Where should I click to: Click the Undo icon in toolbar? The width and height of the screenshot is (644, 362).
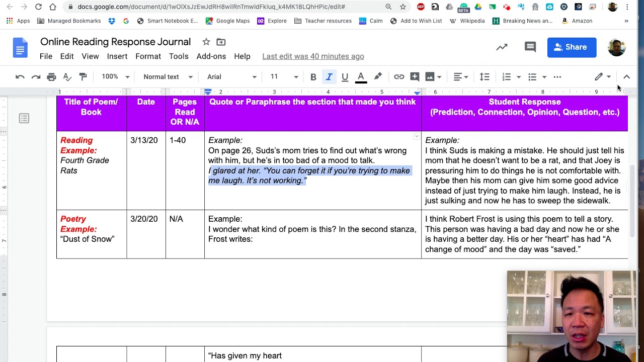coord(20,77)
